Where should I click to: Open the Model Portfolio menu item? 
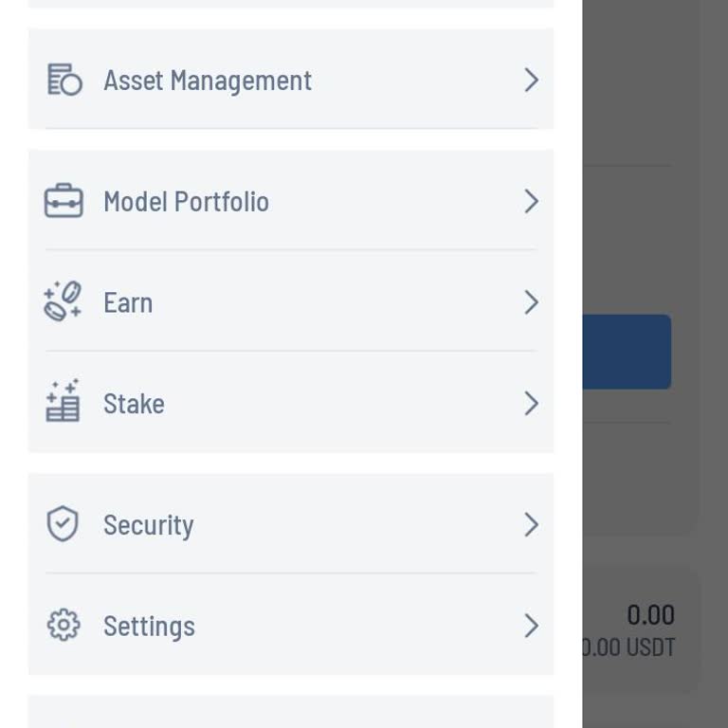point(186,202)
